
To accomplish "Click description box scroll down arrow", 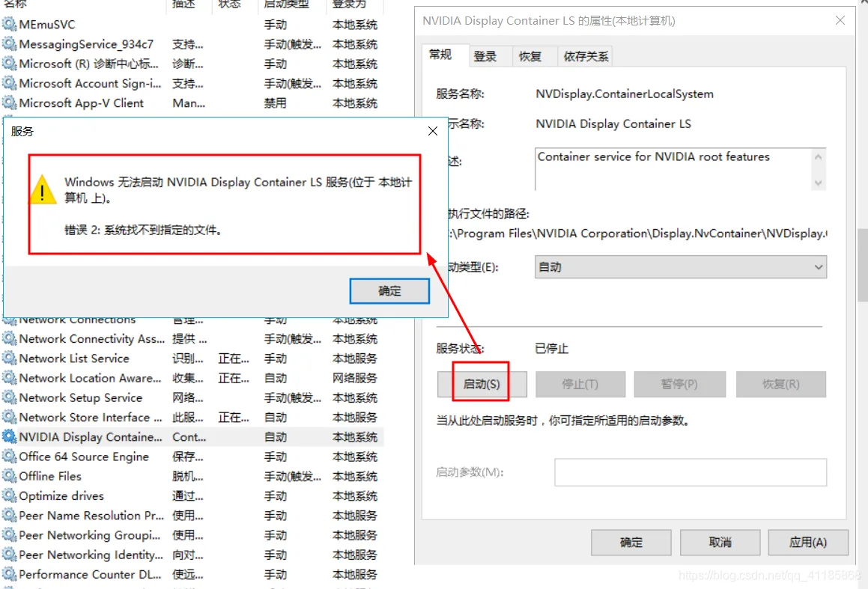I will pos(818,183).
